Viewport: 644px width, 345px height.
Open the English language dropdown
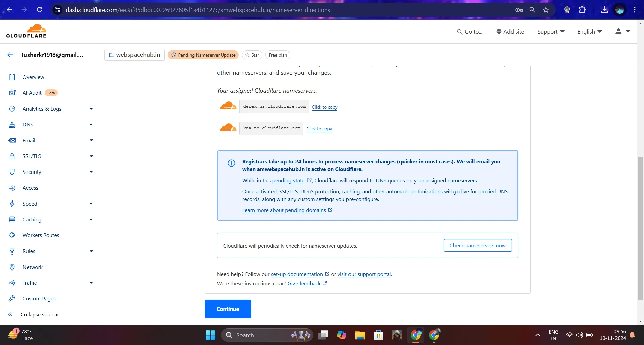tap(590, 32)
